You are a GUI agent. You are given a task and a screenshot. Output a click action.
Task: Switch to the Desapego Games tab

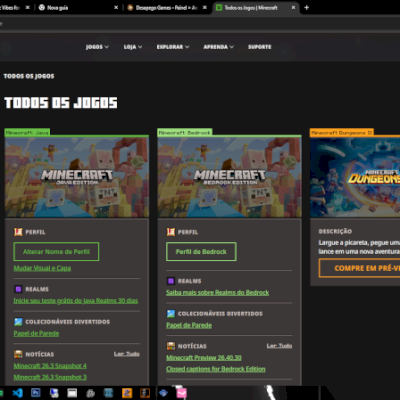tap(167, 7)
